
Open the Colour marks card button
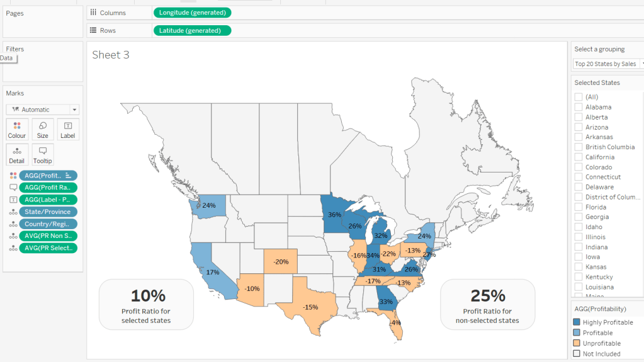(17, 129)
